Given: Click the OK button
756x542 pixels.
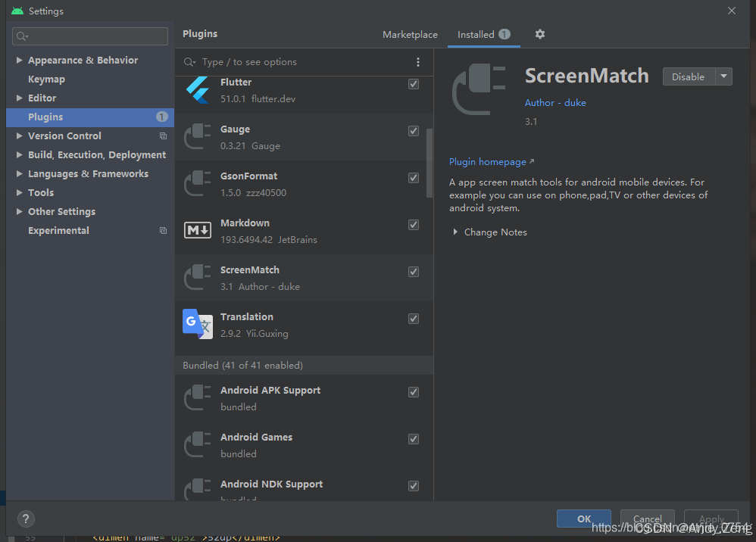Looking at the screenshot, I should click(x=583, y=519).
